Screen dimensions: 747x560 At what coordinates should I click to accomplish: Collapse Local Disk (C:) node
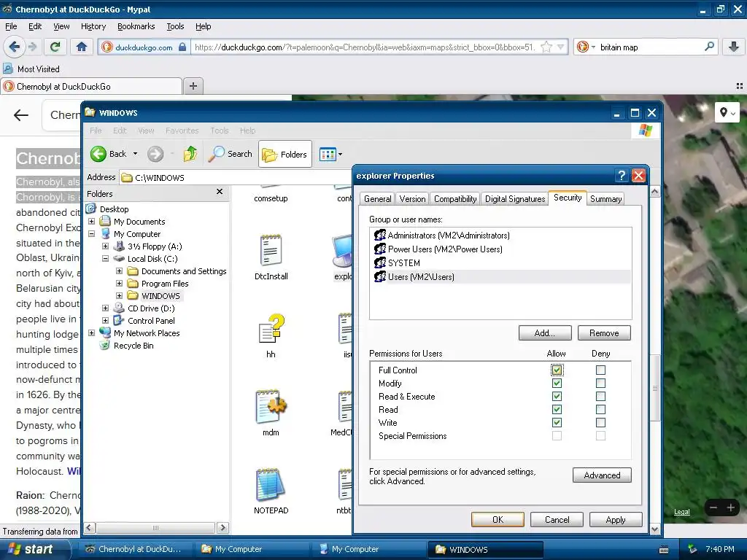[x=105, y=259]
